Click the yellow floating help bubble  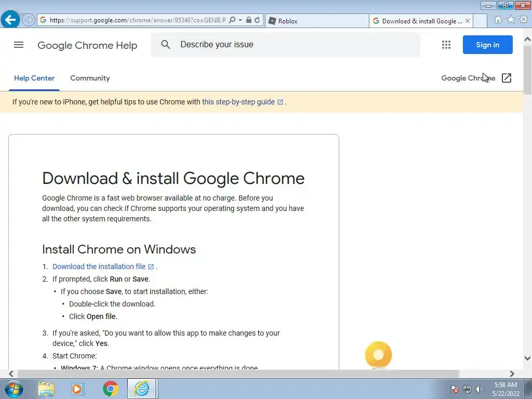pyautogui.click(x=378, y=355)
